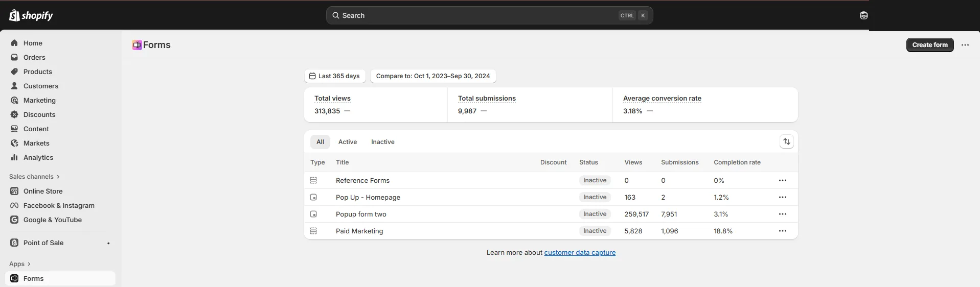Expand the Sales channels section
Image resolution: width=980 pixels, height=287 pixels.
(34, 177)
